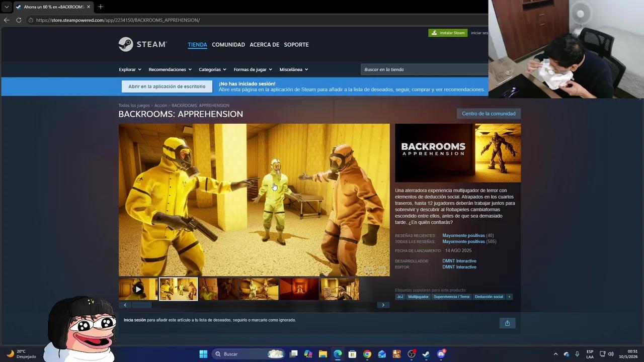Image resolution: width=644 pixels, height=362 pixels.
Task: Click the Acción breadcrumb link
Action: [160, 106]
